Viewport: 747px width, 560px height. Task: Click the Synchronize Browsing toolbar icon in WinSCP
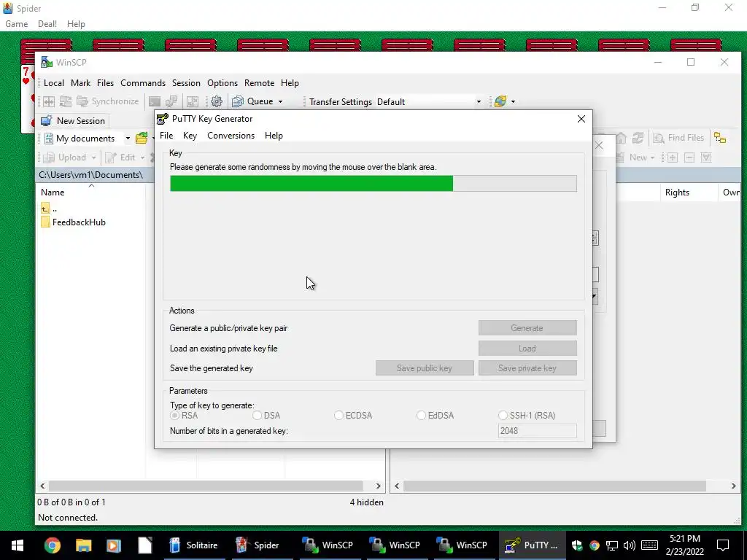click(66, 101)
